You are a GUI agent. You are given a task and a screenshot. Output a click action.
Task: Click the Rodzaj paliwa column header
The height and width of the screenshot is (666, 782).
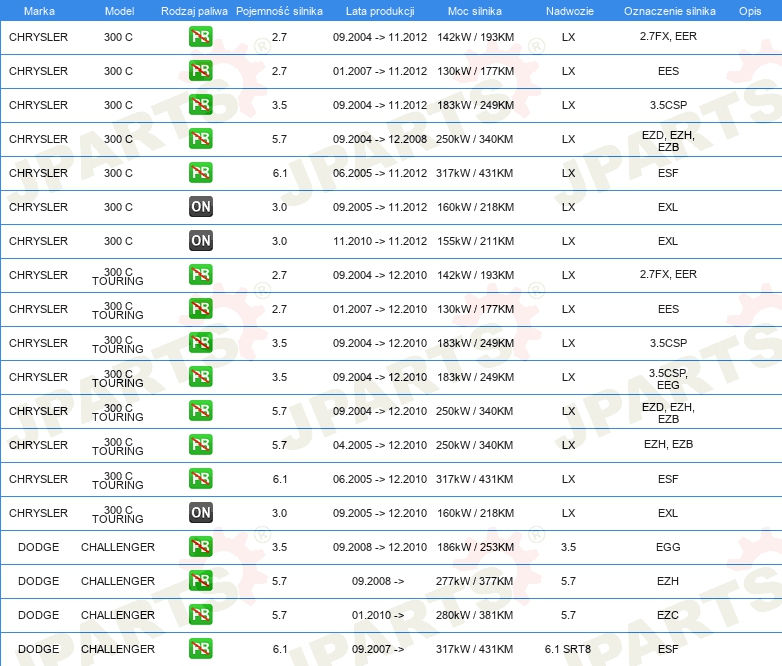pos(194,11)
